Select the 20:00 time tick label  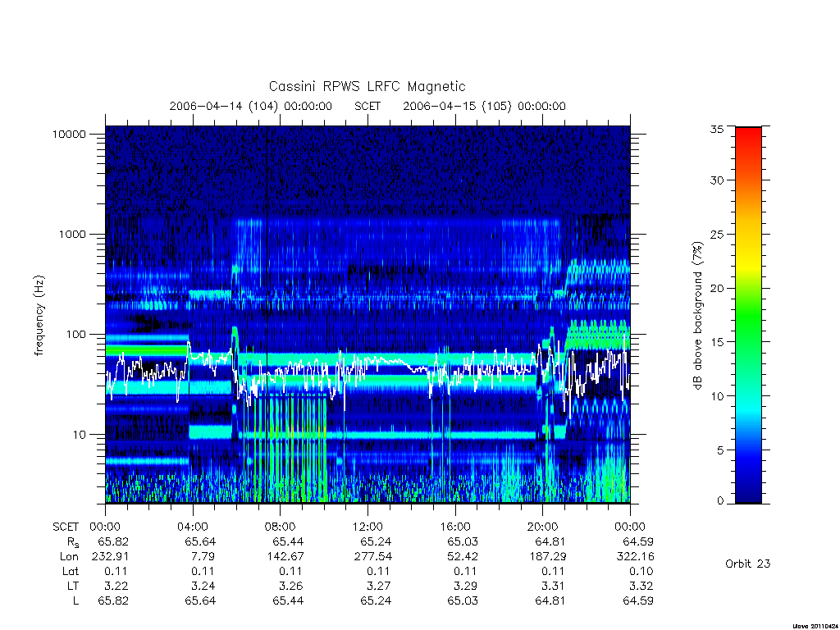tap(543, 527)
